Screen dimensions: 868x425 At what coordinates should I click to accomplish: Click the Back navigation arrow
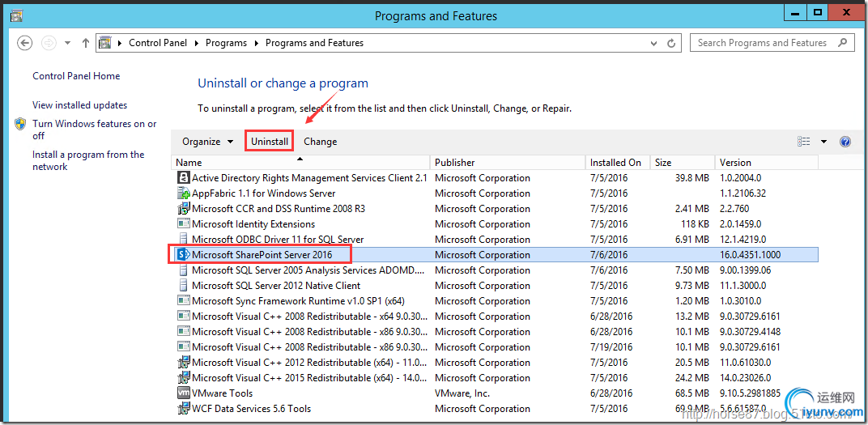point(24,43)
